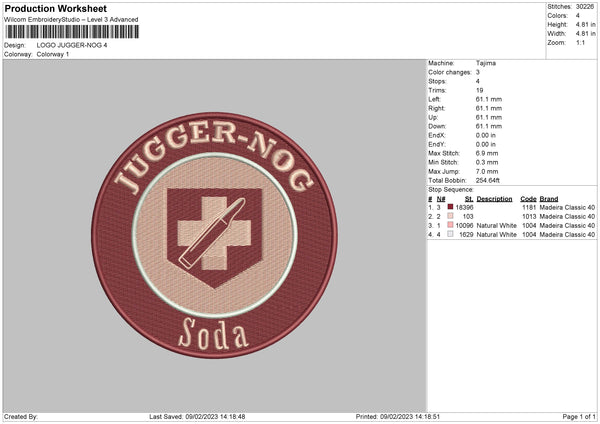Select the 'Colorway 1' value
This screenshot has height=424, width=600.
pos(53,54)
